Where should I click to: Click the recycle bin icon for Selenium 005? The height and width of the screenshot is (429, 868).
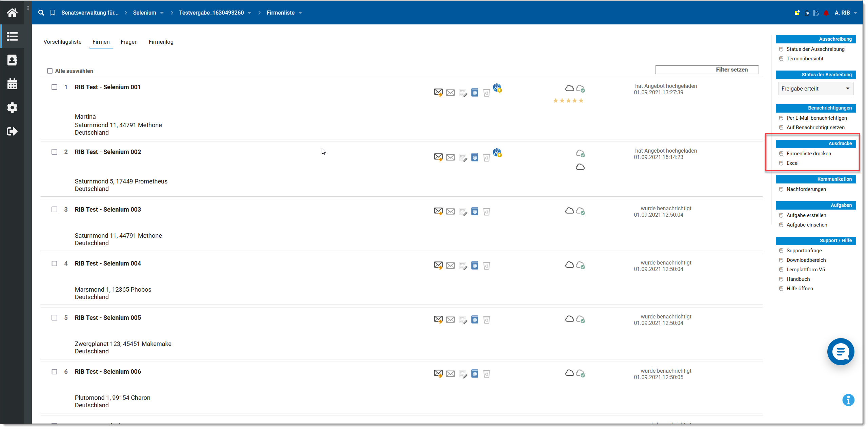[x=487, y=320]
